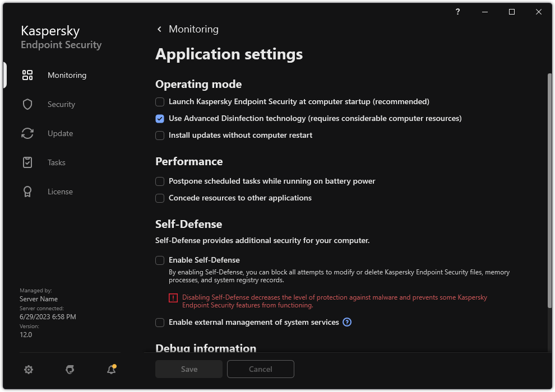This screenshot has height=392, width=555.
Task: Go back to Monitoring via the chevron
Action: coord(159,29)
